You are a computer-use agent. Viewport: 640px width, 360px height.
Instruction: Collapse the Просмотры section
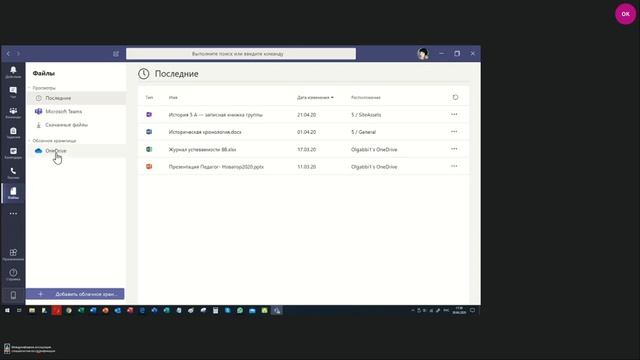pos(29,88)
